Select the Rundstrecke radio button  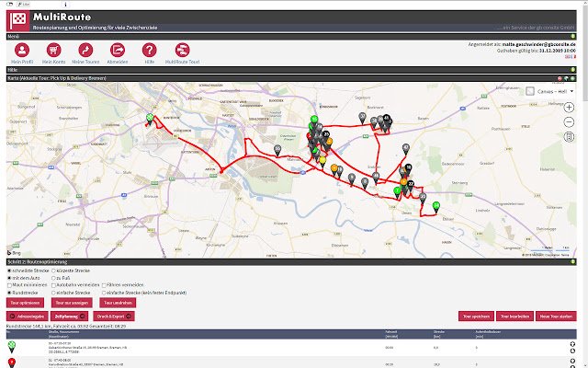(9, 293)
